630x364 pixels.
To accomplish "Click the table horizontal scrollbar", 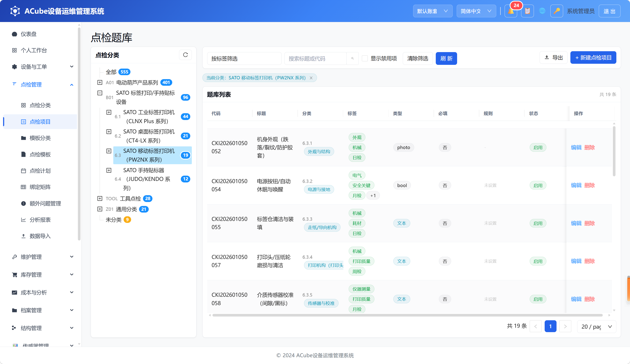I will pos(408,315).
